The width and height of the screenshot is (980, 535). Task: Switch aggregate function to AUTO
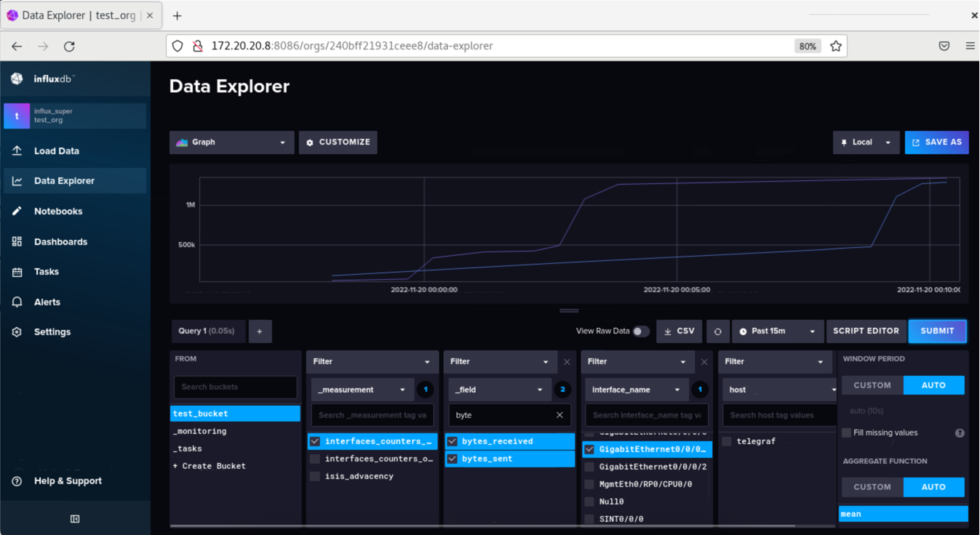[x=933, y=487]
